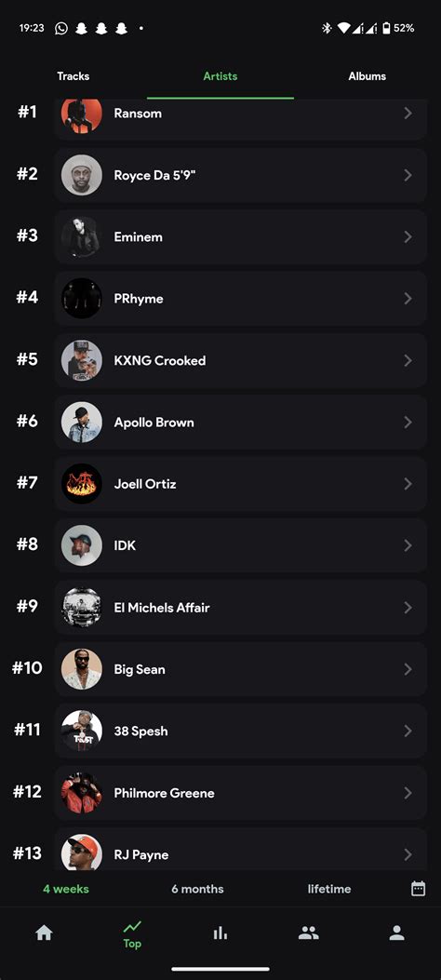Image resolution: width=441 pixels, height=980 pixels.
Task: Switch time range to 6 months
Action: (197, 889)
